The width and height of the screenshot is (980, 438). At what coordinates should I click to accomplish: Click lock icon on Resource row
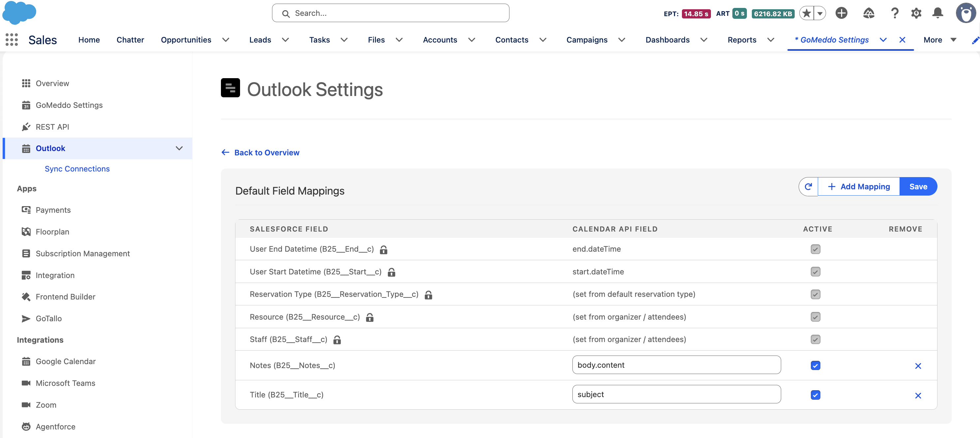[x=369, y=317]
